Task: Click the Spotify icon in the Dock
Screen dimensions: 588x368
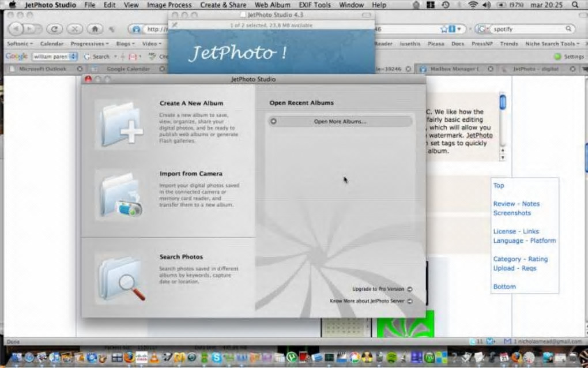Action: (391, 358)
